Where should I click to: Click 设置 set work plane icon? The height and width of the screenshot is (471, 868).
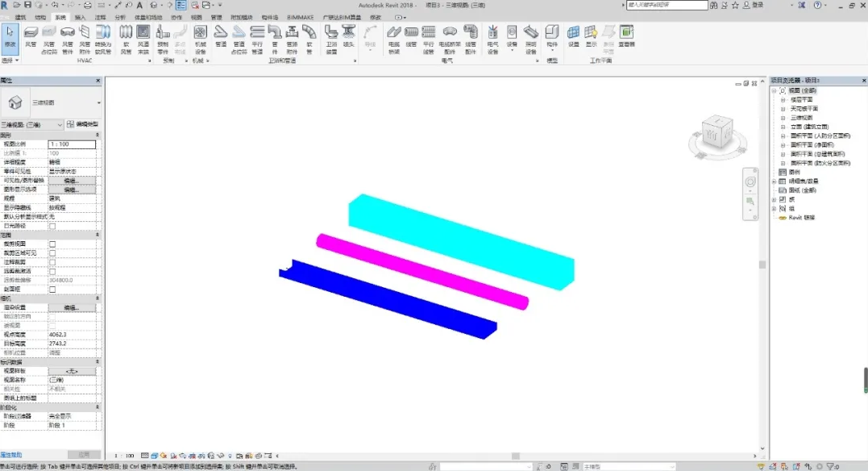coord(574,36)
